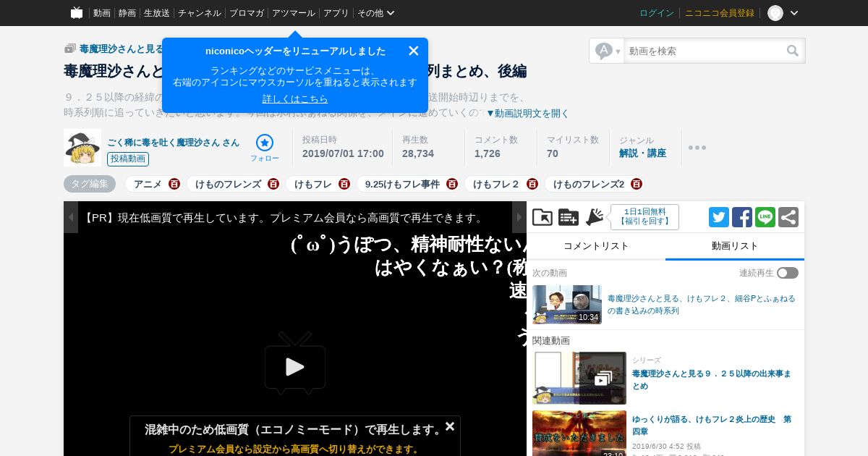Select the けもフレ２ tag
The image size is (868, 456).
point(496,184)
